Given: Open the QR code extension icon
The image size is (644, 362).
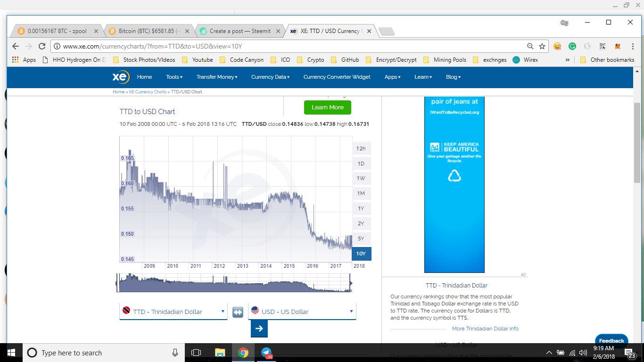Looking at the screenshot, I should point(603,46).
